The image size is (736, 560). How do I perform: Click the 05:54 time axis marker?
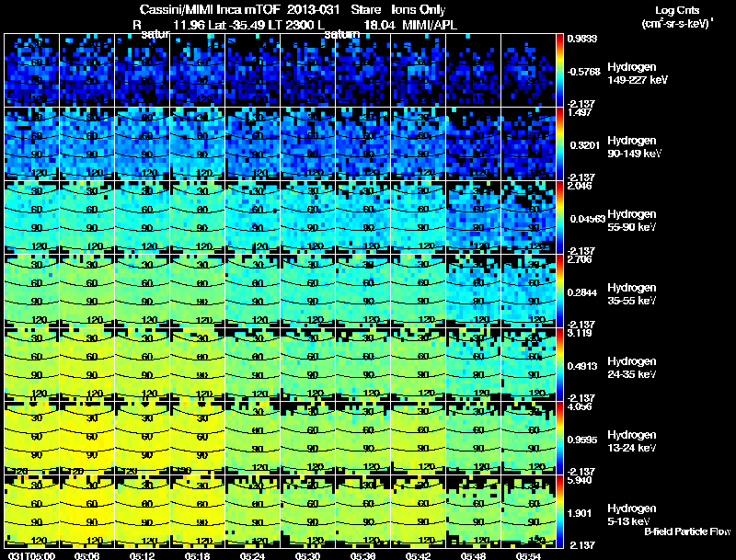[528, 555]
